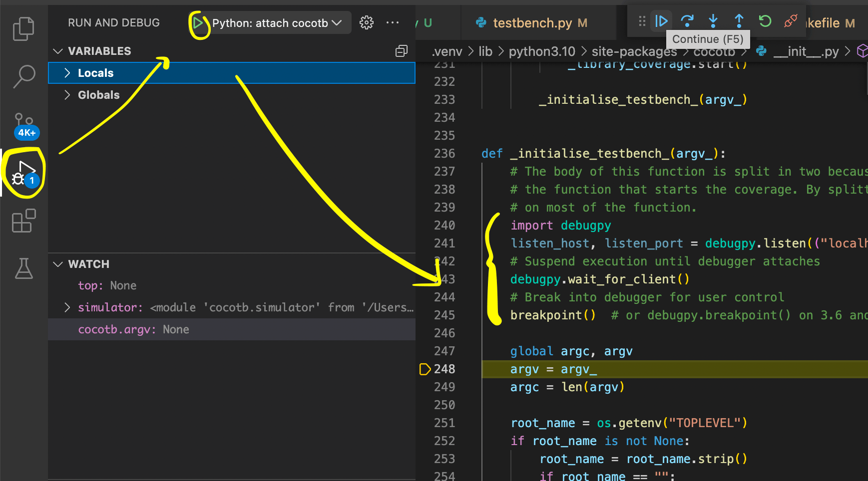Open launch.json via the gear icon
The height and width of the screenshot is (481, 868).
[x=367, y=22]
